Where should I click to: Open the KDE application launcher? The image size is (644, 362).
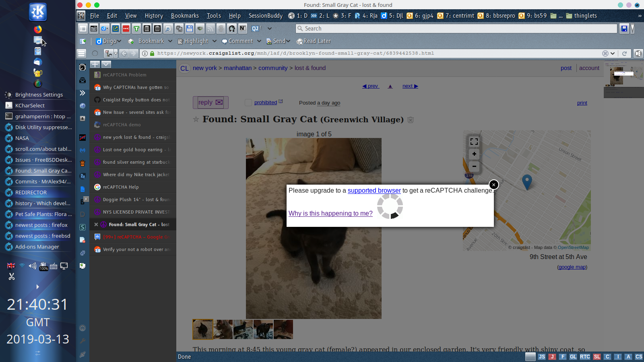[38, 12]
